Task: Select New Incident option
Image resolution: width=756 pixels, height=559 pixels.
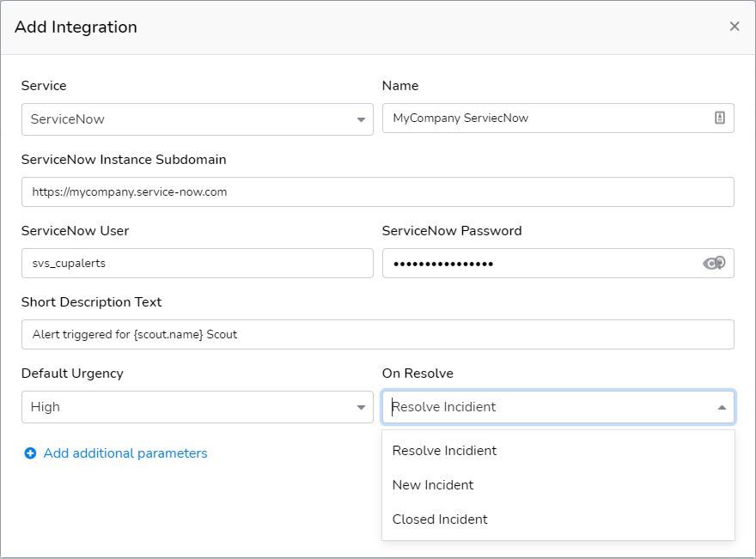Action: (558, 485)
